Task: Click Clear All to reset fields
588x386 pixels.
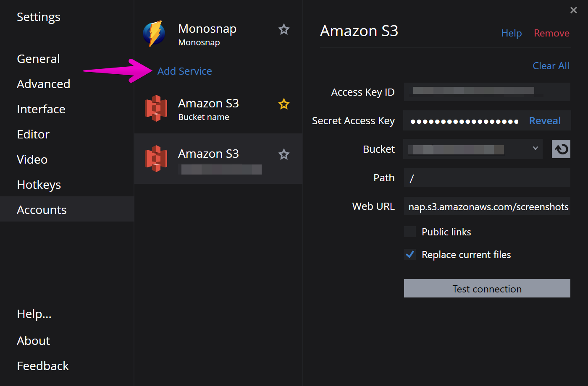Action: tap(551, 66)
